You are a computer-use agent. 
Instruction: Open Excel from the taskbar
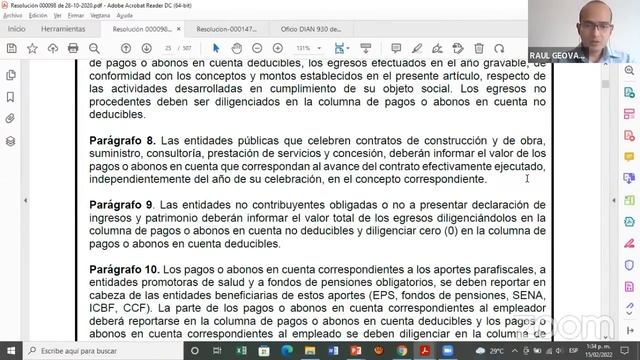(x=241, y=351)
